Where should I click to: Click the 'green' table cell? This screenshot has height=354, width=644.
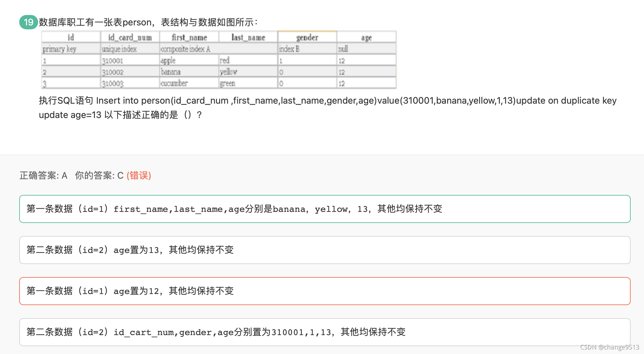pyautogui.click(x=248, y=83)
